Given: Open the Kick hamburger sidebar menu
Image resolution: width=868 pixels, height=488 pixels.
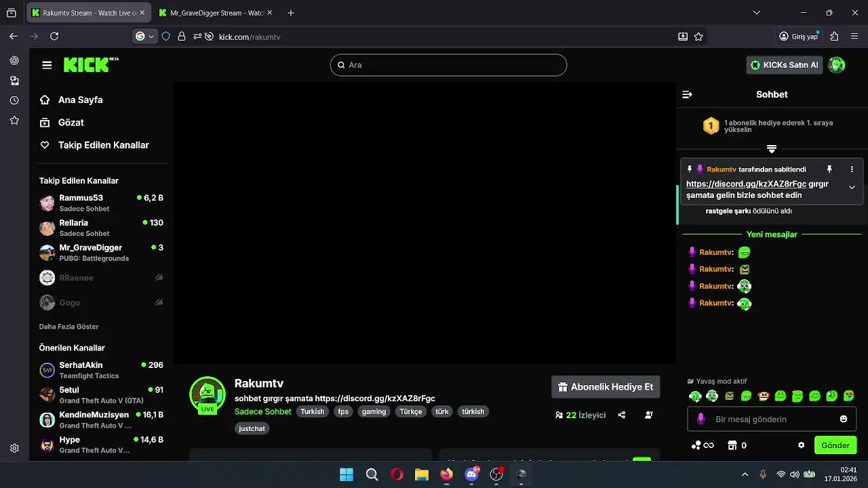Looking at the screenshot, I should click(x=47, y=65).
